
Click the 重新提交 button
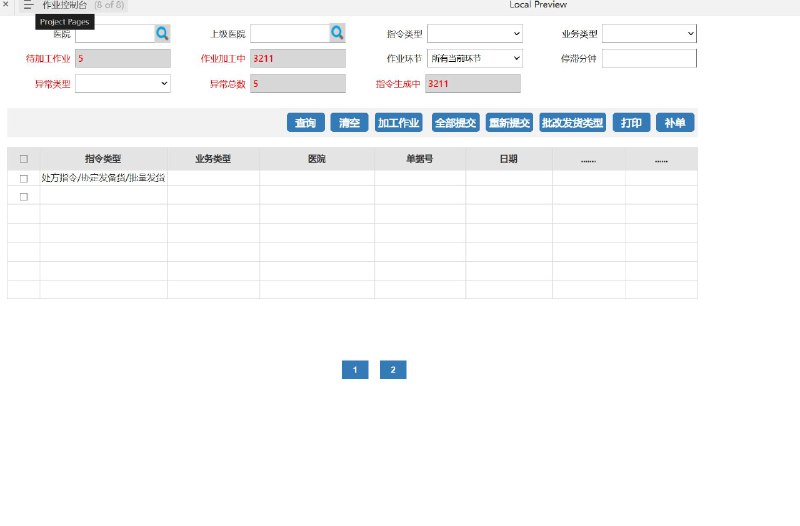510,122
